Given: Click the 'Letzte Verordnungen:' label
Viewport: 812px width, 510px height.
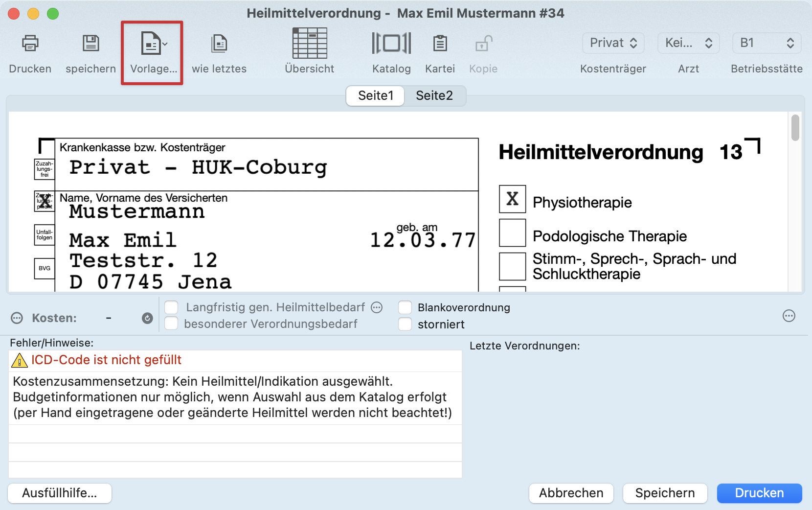Looking at the screenshot, I should [525, 346].
